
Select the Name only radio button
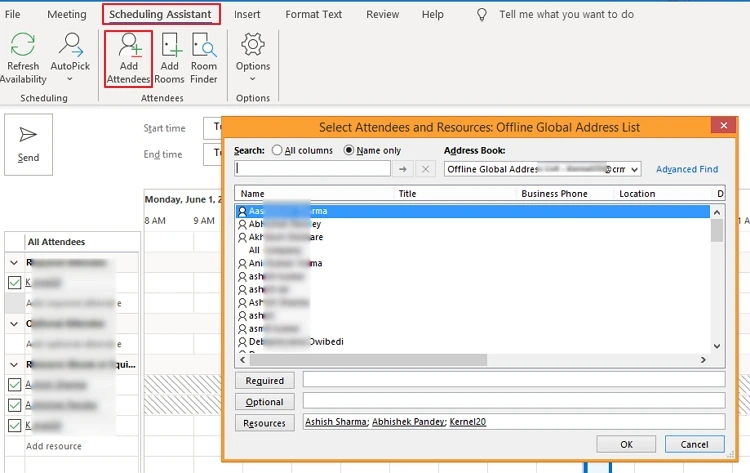pyautogui.click(x=349, y=150)
